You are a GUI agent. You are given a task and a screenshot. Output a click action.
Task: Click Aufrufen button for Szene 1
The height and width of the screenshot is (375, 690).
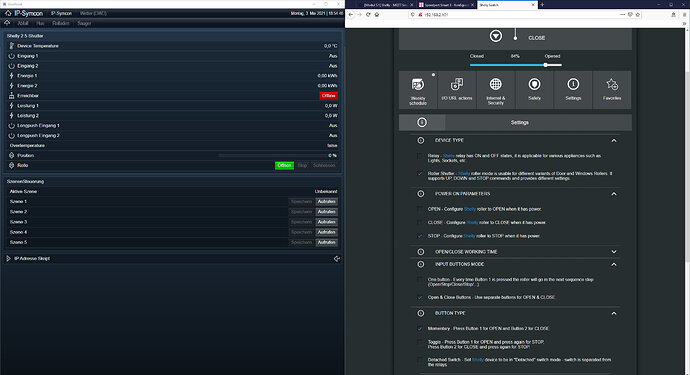[x=327, y=202]
